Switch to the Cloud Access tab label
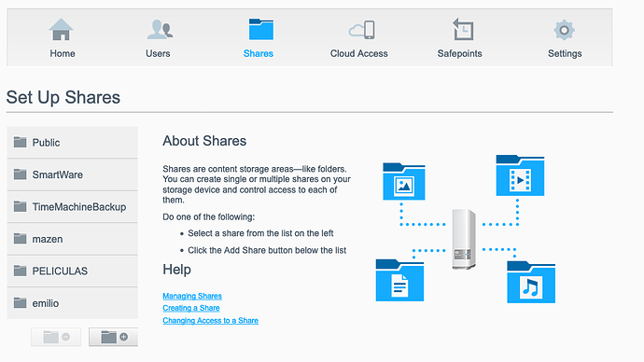 [x=359, y=53]
